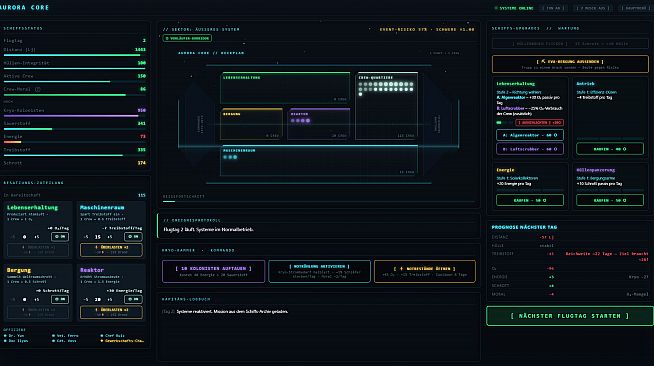Viewport: 654px width, 366px height.
Task: Buy the Antrieb upgrade via Kaufen
Action: point(610,149)
